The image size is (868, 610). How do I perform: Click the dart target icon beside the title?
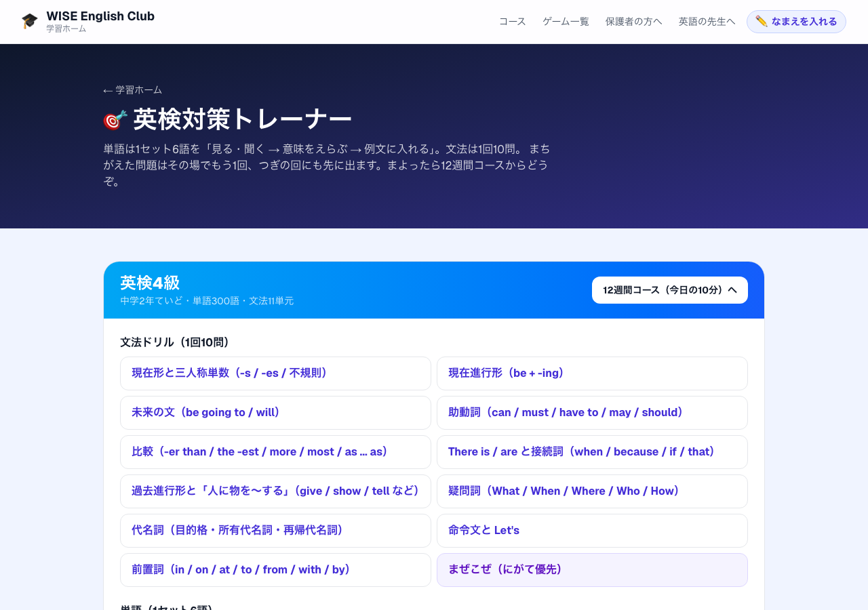[115, 120]
